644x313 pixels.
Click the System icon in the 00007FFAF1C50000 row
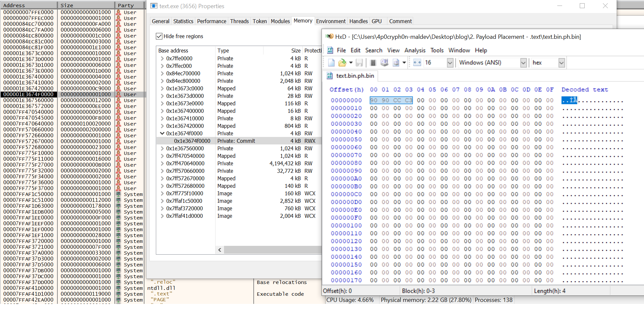click(x=118, y=194)
